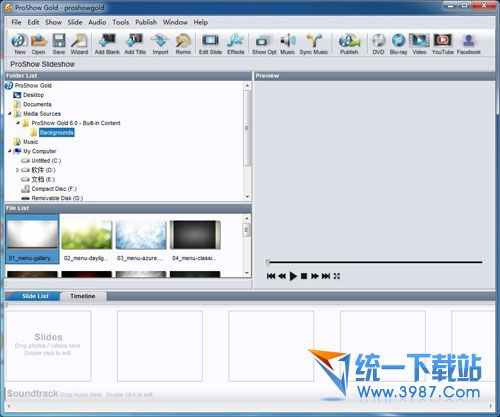500x417 pixels.
Task: Open the Effects tool
Action: click(236, 44)
